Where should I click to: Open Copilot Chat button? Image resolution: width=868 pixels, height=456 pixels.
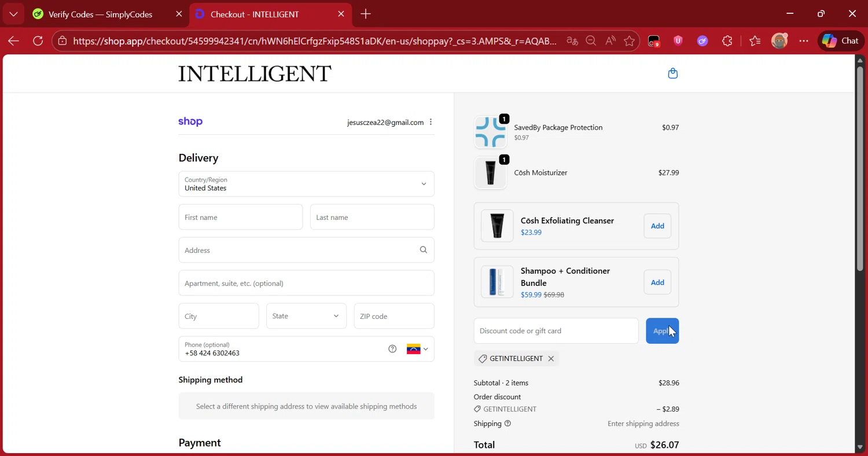click(x=841, y=41)
